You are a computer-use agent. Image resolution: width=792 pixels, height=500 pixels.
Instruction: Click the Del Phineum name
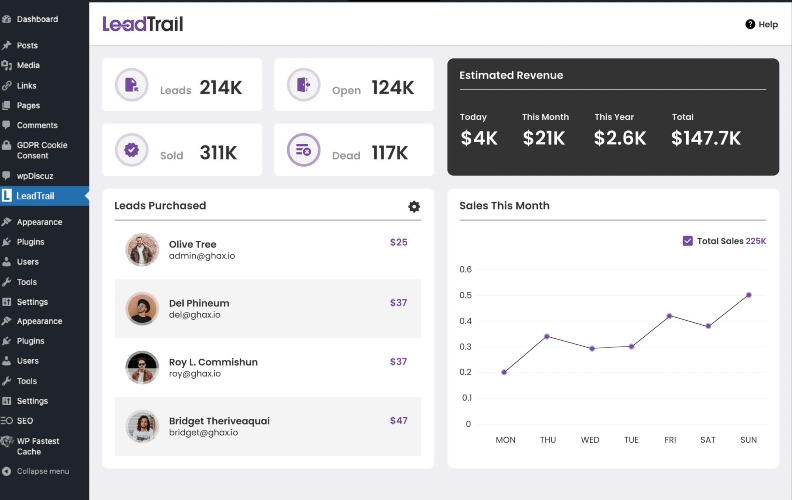199,303
